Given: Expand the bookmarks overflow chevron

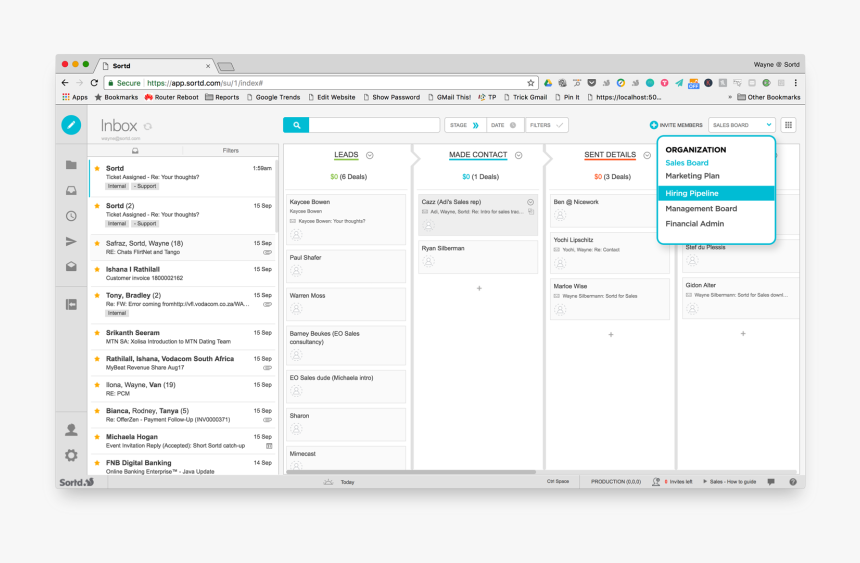Looking at the screenshot, I should tap(729, 97).
